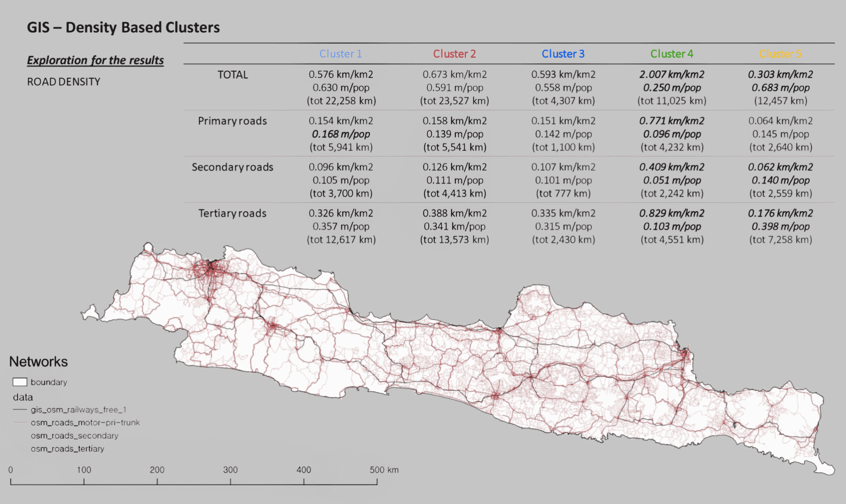
Task: Click the 'TOTAL' row label
Action: [233, 75]
